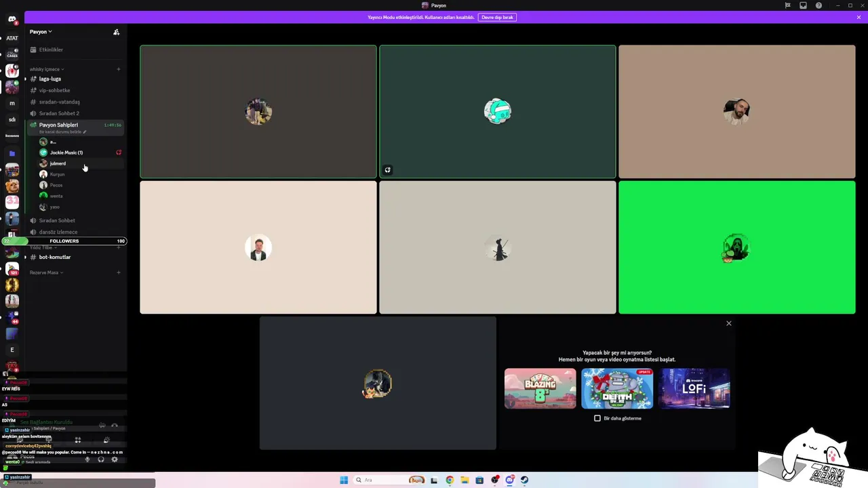Click stream icon on Jockie Music tile
Screen dimensions: 868x488
(387, 170)
